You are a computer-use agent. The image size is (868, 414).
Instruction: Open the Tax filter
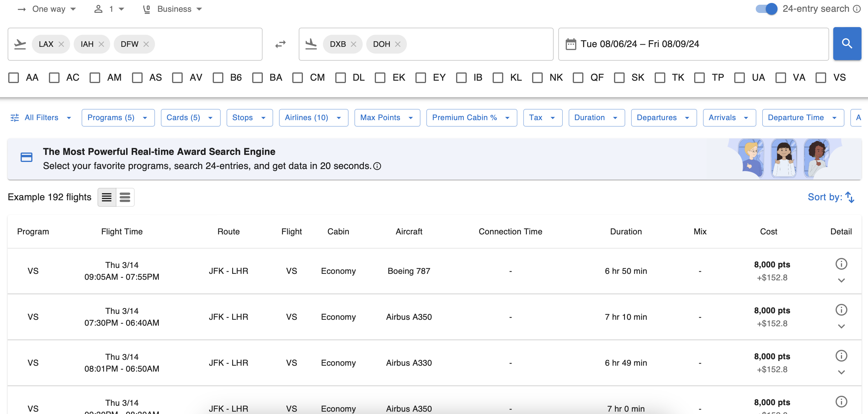click(542, 117)
